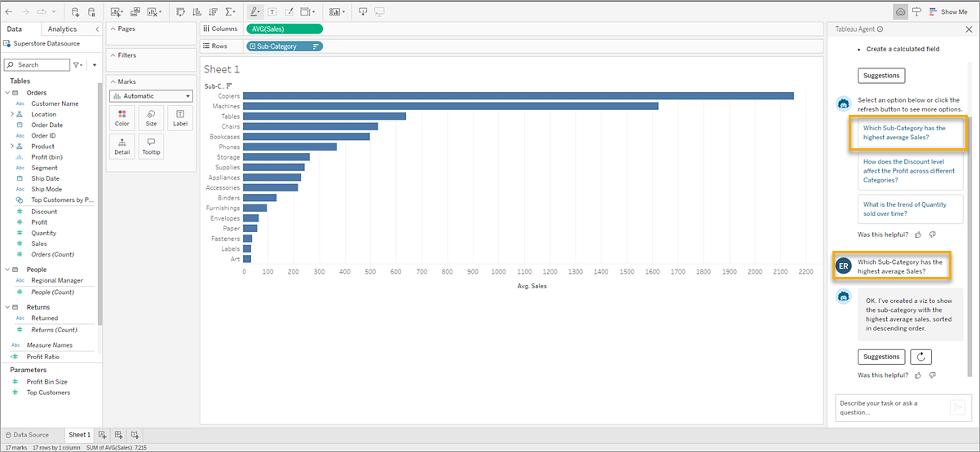Screen dimensions: 980x452
Task: Toggle Show Mark Labels T icon
Action: click(x=272, y=12)
